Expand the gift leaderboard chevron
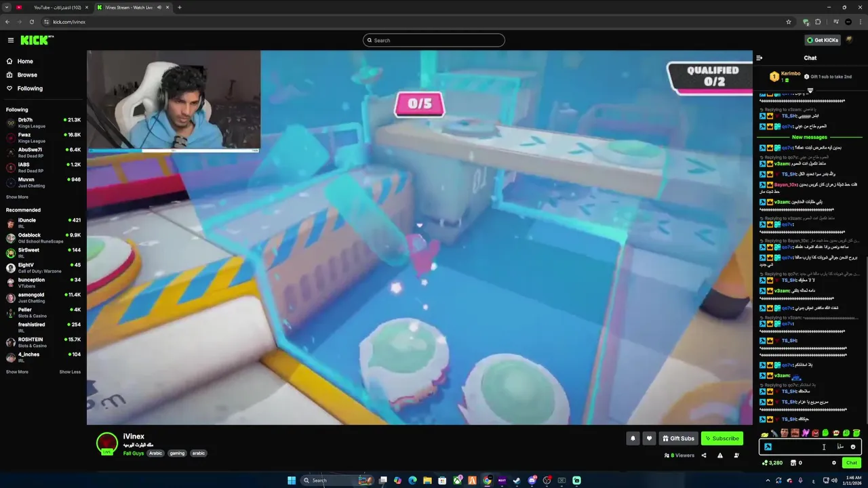This screenshot has height=488, width=868. tap(810, 90)
